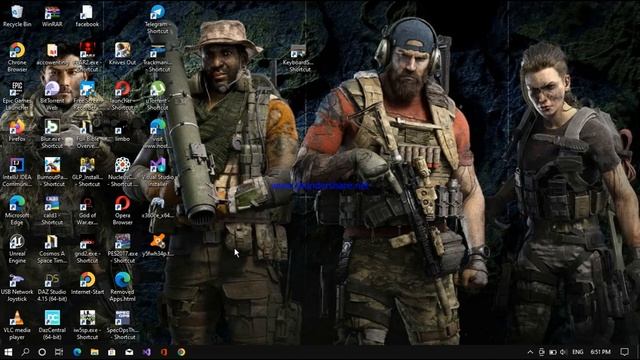The width and height of the screenshot is (640, 360).
Task: Select the Cosmos A Space Time file icon
Action: coord(52,249)
